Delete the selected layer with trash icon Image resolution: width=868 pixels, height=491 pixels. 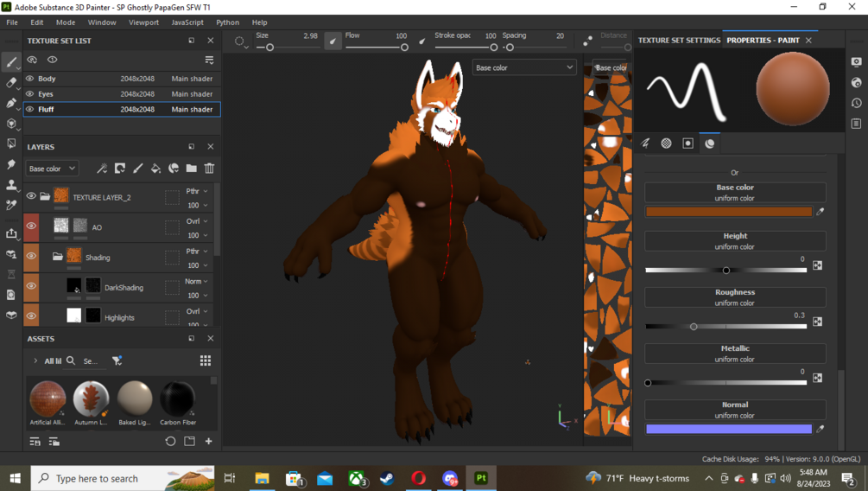pos(209,169)
